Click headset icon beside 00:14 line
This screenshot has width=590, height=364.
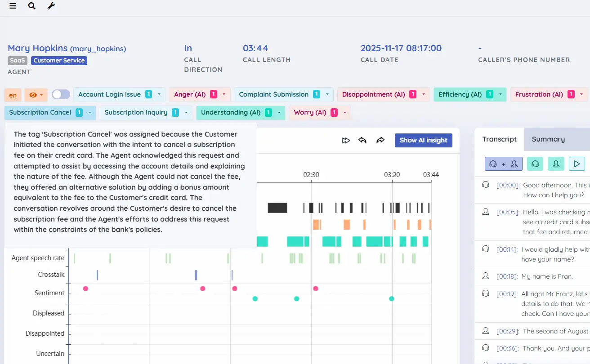[x=486, y=249]
